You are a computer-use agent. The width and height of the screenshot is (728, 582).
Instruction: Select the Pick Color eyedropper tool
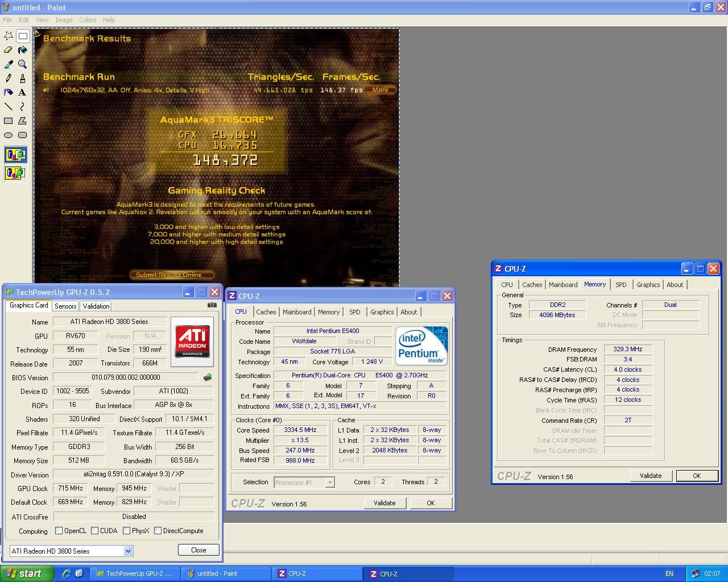[x=9, y=64]
